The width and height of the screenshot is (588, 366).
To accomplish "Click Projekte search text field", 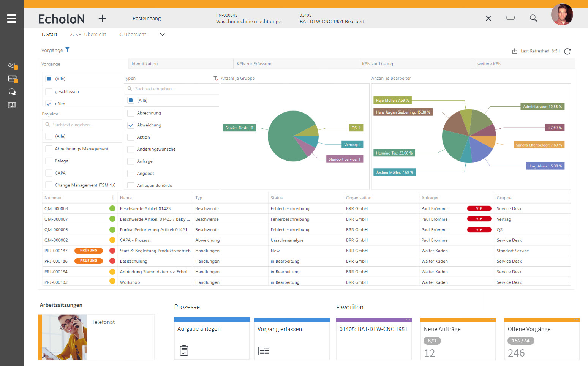I will 82,125.
